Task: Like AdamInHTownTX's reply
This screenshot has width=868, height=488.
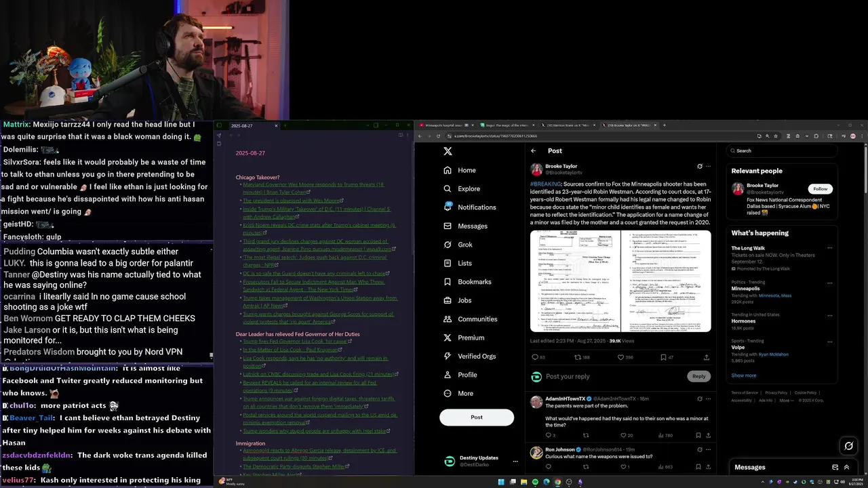Action: coord(623,436)
